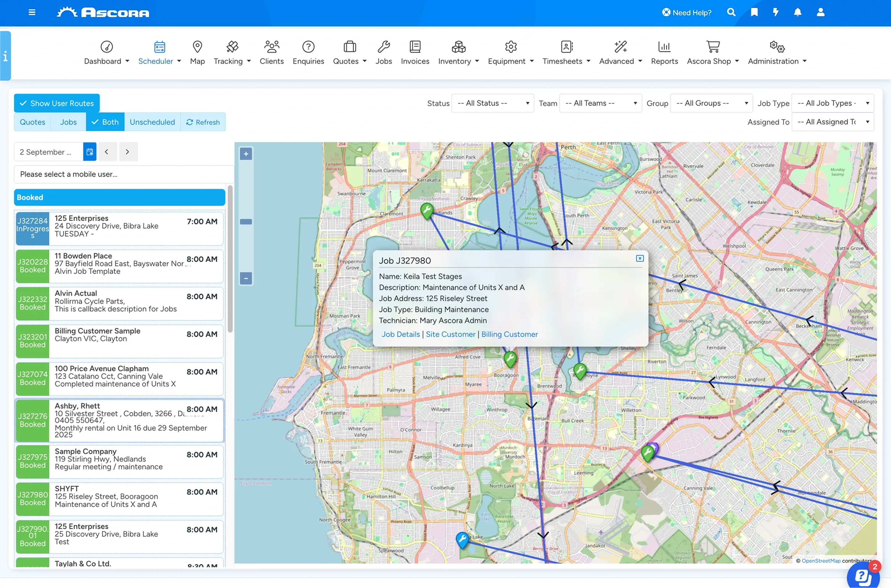The image size is (891, 588).
Task: Expand the Scheduler menu
Action: tap(160, 53)
